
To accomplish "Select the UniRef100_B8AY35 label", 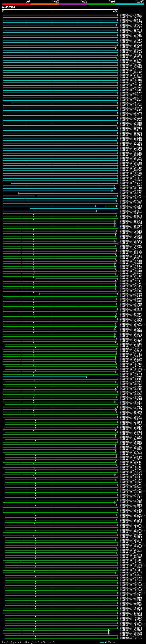I will click(131, 633).
